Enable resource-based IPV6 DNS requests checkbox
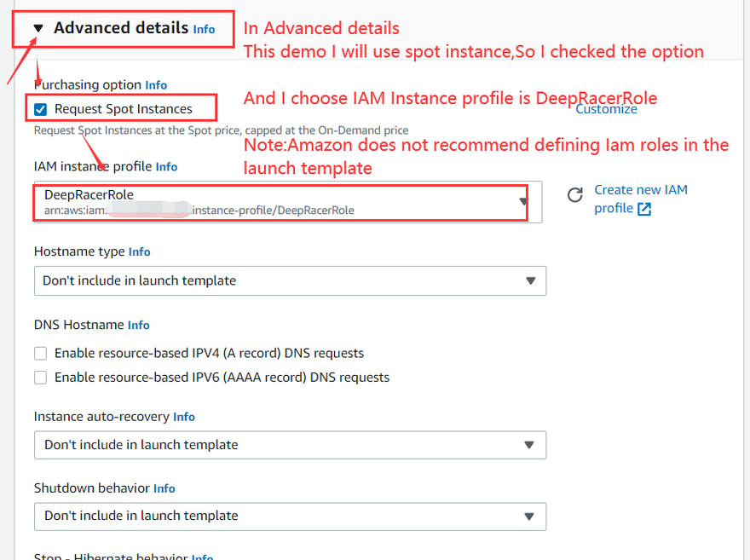This screenshot has width=750, height=560. pyautogui.click(x=41, y=377)
